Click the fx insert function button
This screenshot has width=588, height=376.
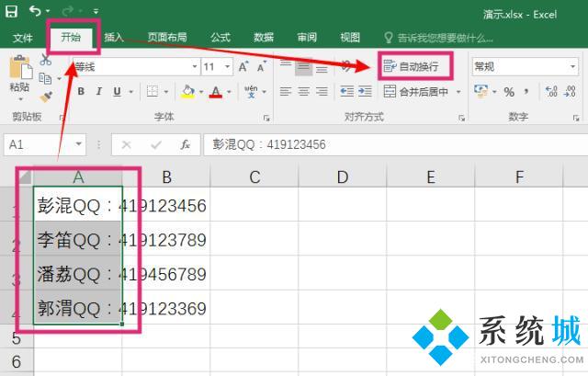point(186,144)
